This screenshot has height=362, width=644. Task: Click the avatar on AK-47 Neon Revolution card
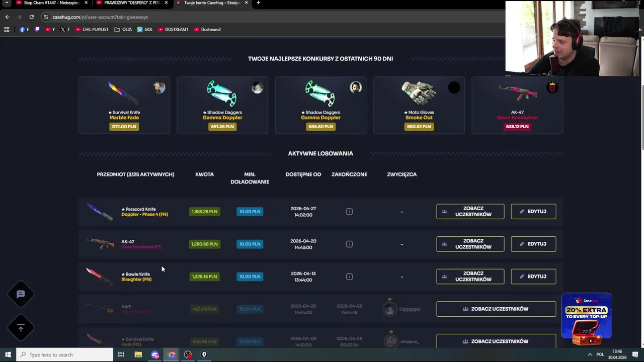[x=552, y=87]
